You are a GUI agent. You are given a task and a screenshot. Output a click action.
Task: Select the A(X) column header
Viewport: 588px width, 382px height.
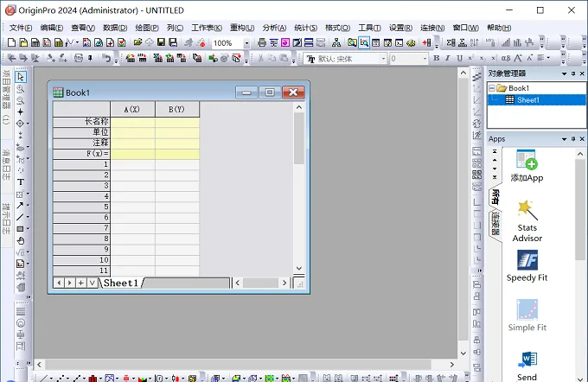pos(132,109)
